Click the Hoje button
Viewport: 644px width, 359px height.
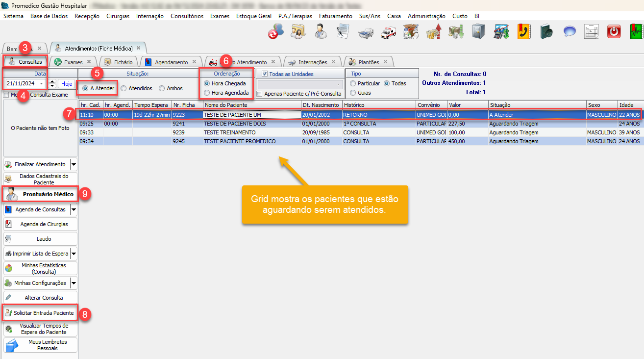(67, 84)
